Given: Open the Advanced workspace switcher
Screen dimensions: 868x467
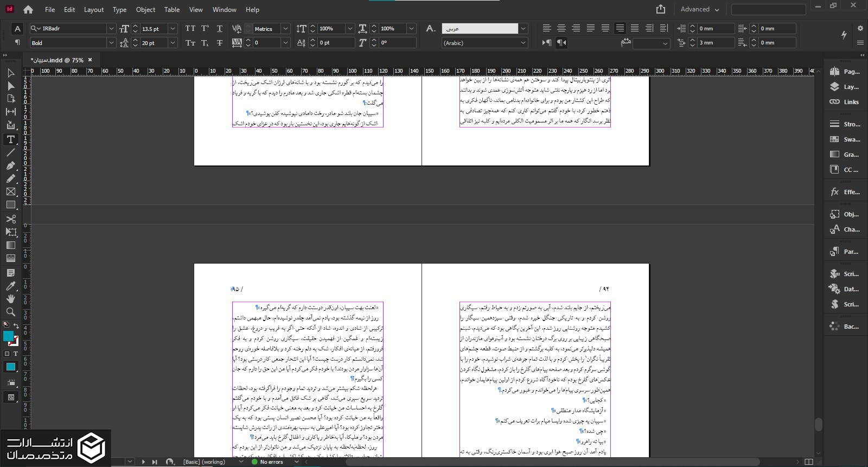Looking at the screenshot, I should coord(699,9).
